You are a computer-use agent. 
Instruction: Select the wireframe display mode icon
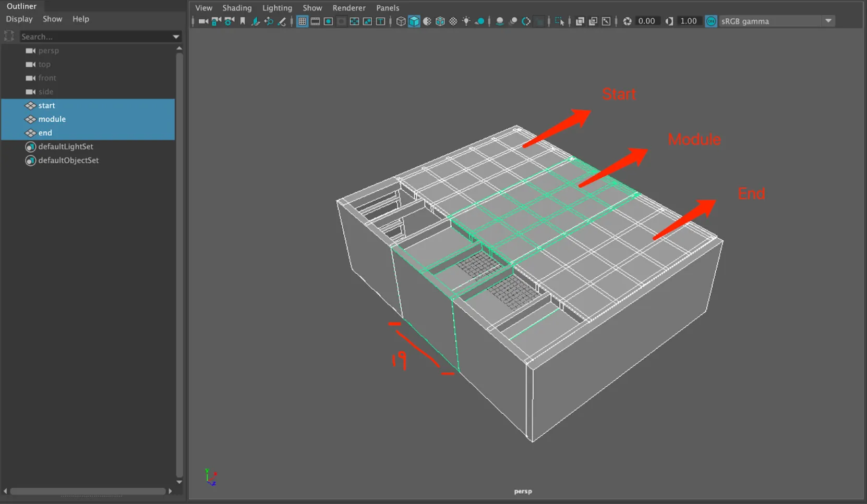pyautogui.click(x=401, y=21)
